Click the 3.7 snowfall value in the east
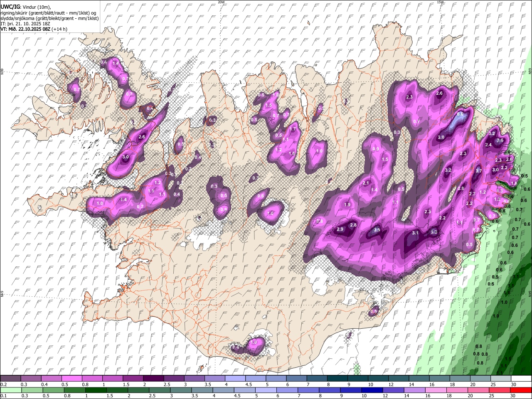The width and height of the screenshot is (532, 399). pyautogui.click(x=478, y=171)
